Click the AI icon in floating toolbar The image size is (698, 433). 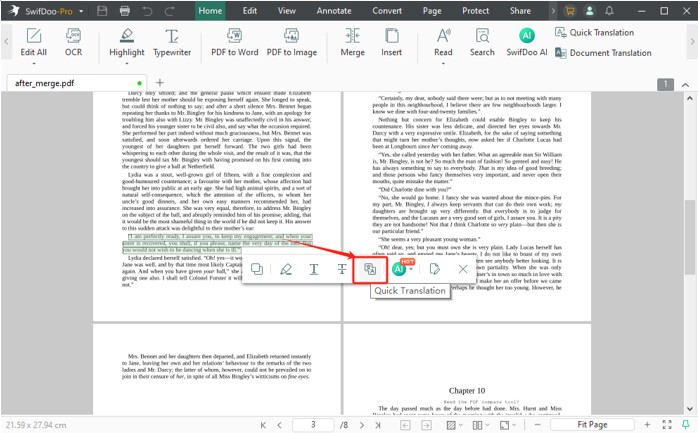[399, 269]
